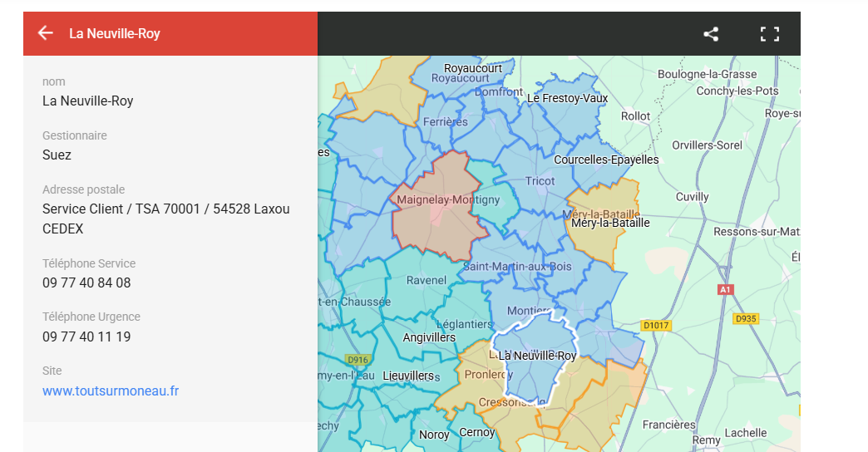The height and width of the screenshot is (452, 868).
Task: Click the A1 motorway shield on the map
Action: pyautogui.click(x=725, y=289)
